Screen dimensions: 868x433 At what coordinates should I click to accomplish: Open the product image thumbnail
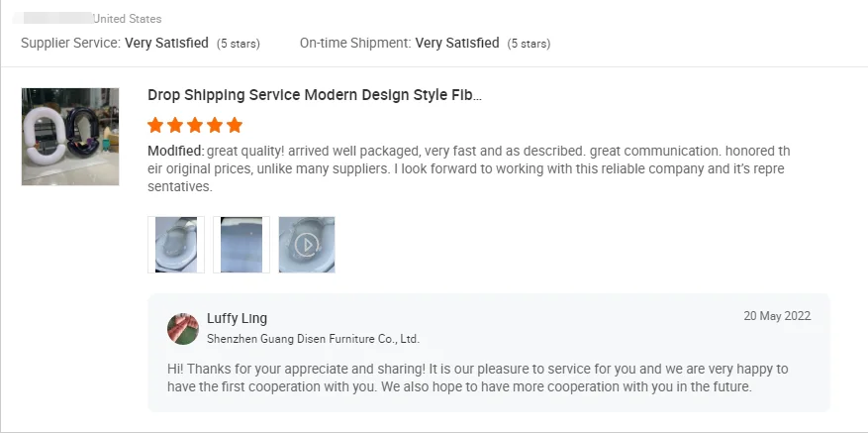pos(70,137)
